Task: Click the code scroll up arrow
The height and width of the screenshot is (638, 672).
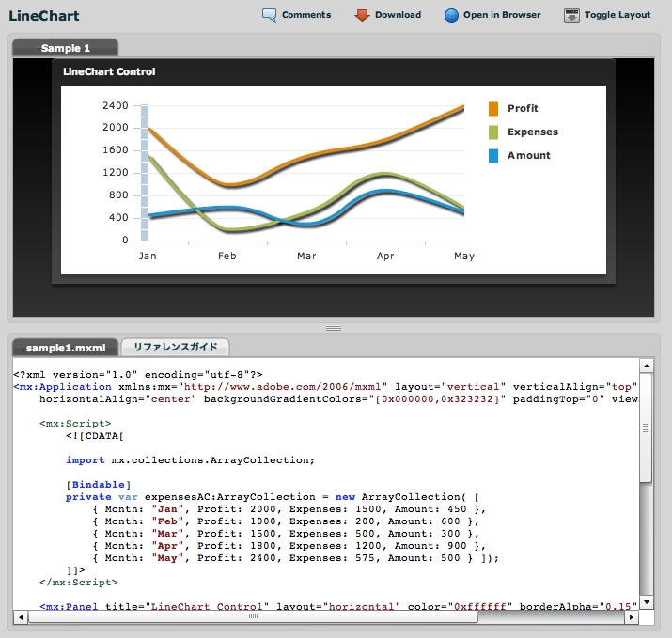Action: 647,366
